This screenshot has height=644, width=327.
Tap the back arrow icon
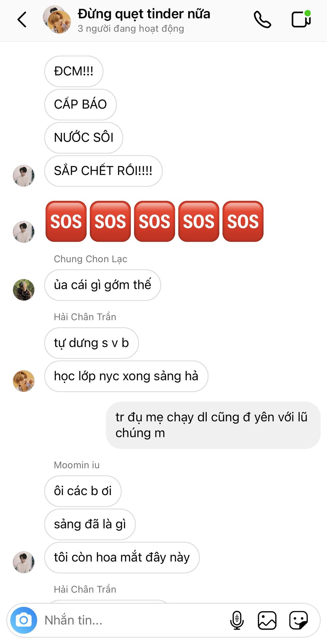point(22,19)
